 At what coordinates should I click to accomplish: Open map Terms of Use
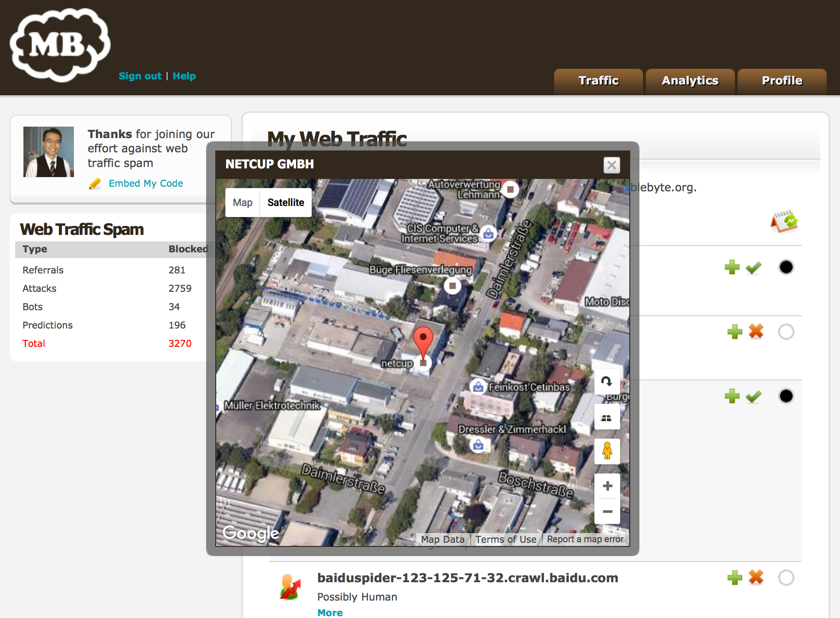[506, 540]
